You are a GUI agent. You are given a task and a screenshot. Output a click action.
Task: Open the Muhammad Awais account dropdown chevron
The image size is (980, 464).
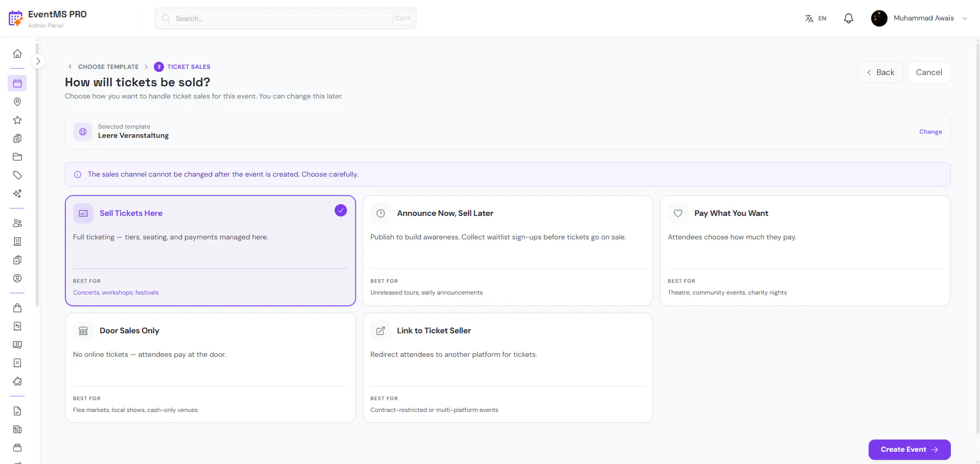tap(965, 18)
